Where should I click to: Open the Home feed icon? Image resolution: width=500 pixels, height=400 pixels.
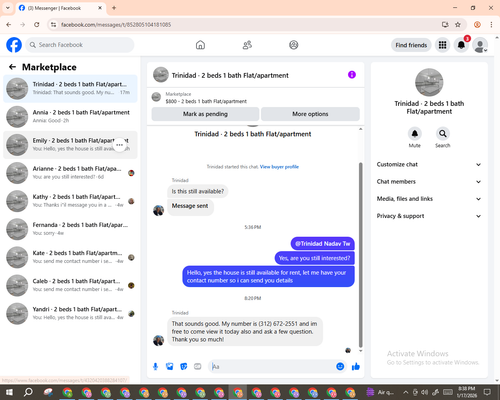200,45
